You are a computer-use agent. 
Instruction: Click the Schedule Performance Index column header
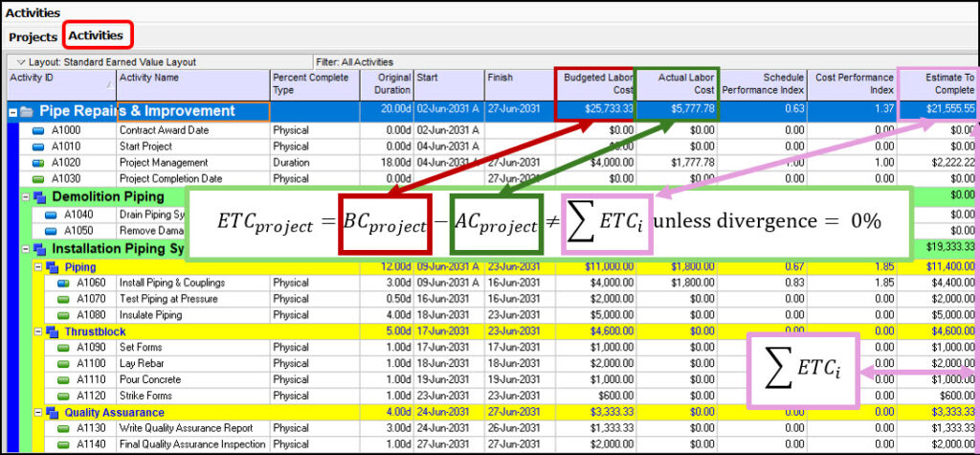pos(763,85)
